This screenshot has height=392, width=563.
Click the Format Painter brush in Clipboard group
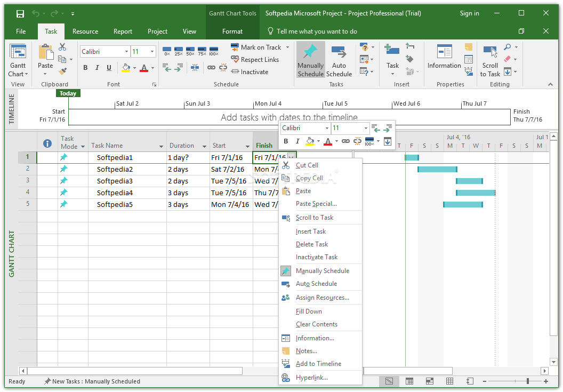[x=62, y=71]
